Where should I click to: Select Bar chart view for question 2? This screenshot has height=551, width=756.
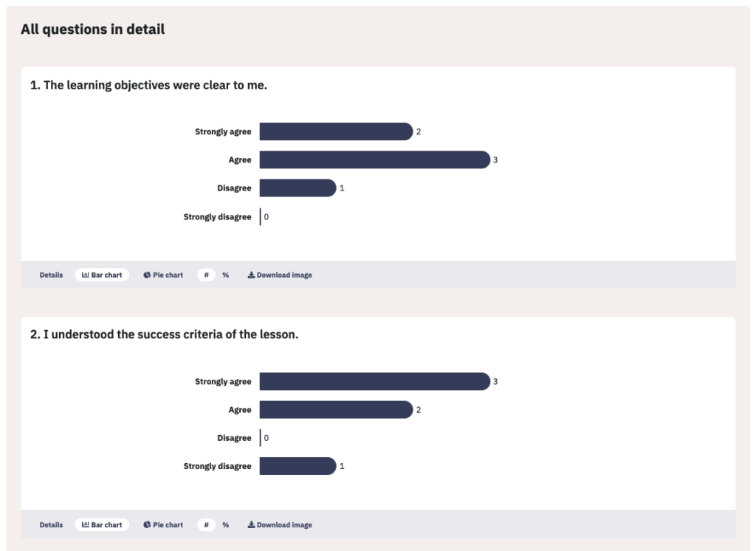[102, 525]
